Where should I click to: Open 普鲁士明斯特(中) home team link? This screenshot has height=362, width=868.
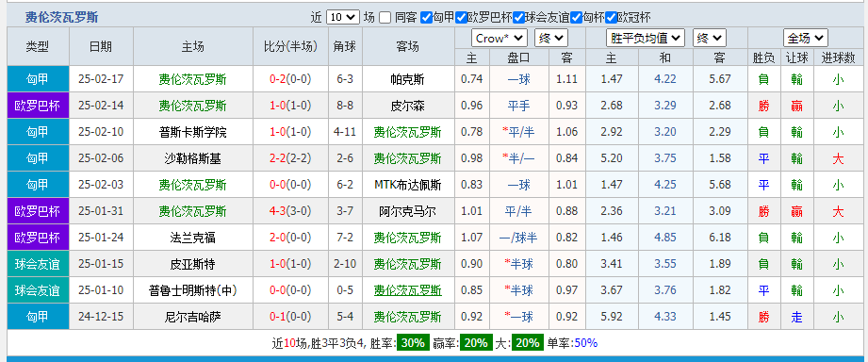click(x=192, y=290)
